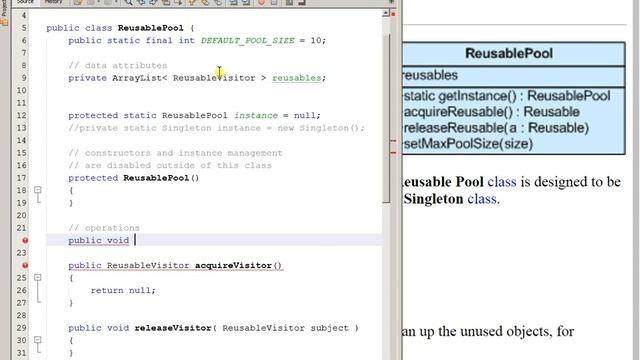
Task: Follow 'class' link after 'Reusable Pool'
Action: pyautogui.click(x=502, y=182)
